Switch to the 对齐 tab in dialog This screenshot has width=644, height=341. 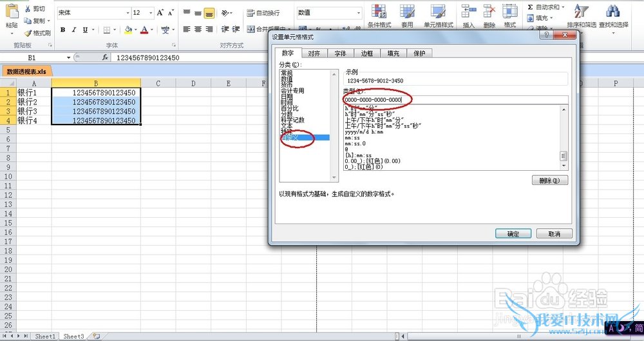pos(314,54)
